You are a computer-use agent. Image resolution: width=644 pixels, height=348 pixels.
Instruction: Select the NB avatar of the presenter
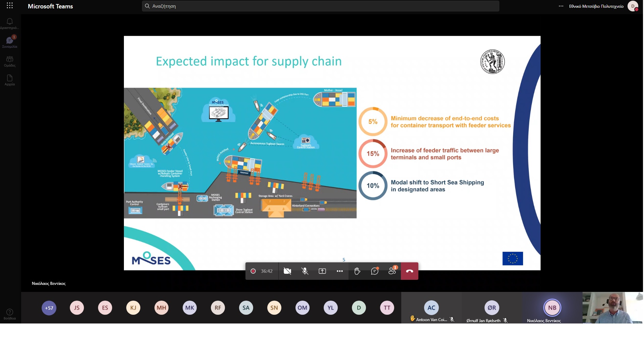coord(552,308)
